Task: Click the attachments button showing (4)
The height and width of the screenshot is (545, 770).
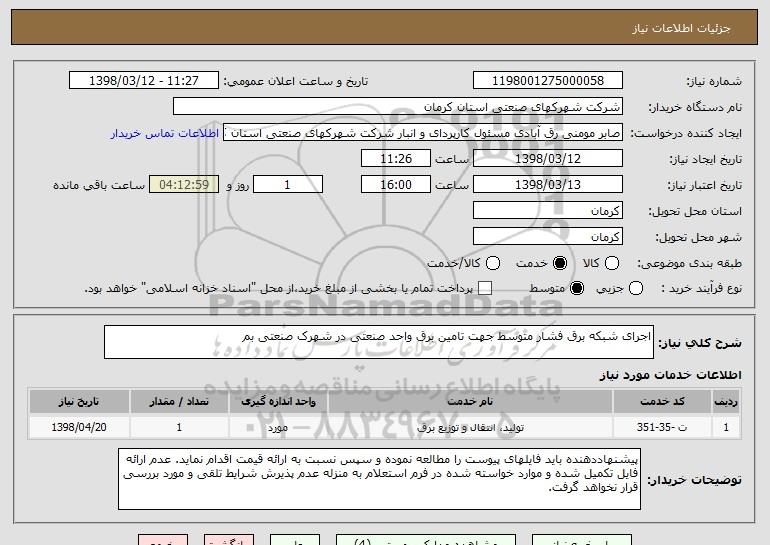Action: tap(426, 540)
